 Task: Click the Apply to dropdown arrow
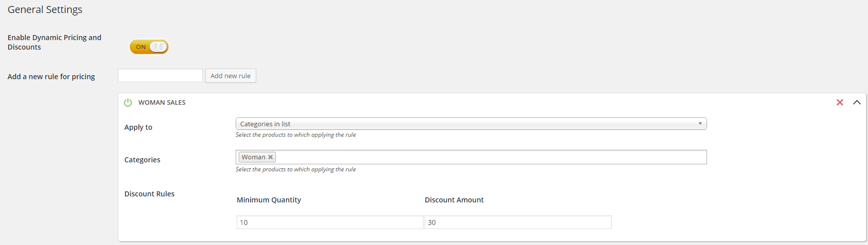pos(700,124)
